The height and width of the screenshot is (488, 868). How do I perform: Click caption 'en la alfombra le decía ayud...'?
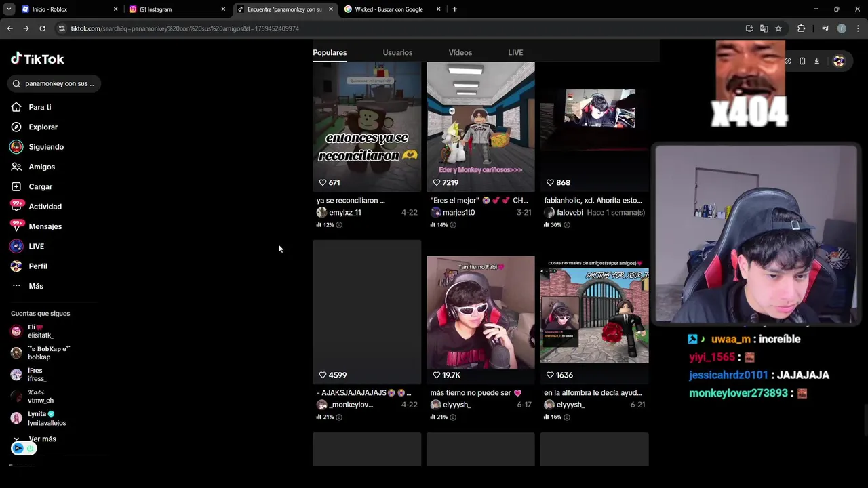593,393
